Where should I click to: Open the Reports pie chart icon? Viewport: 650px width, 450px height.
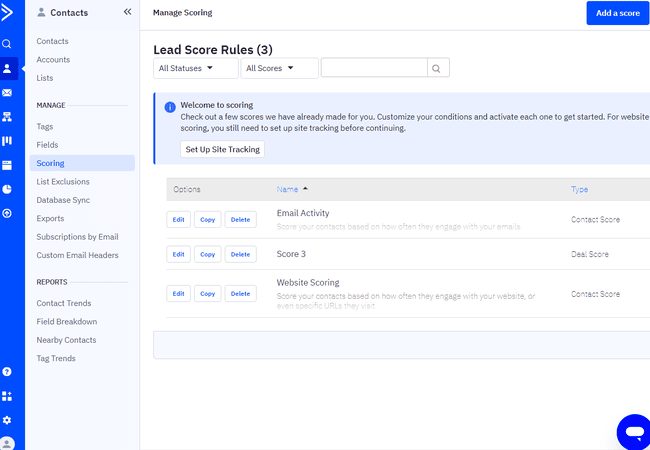tap(7, 189)
